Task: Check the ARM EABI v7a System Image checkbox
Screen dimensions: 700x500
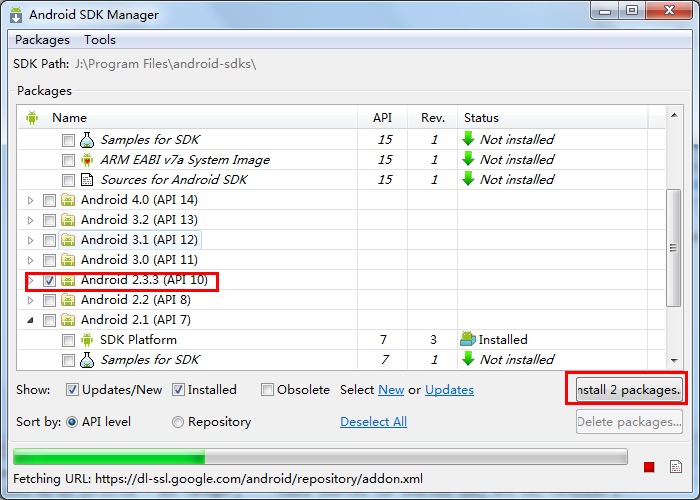Action: click(68, 160)
